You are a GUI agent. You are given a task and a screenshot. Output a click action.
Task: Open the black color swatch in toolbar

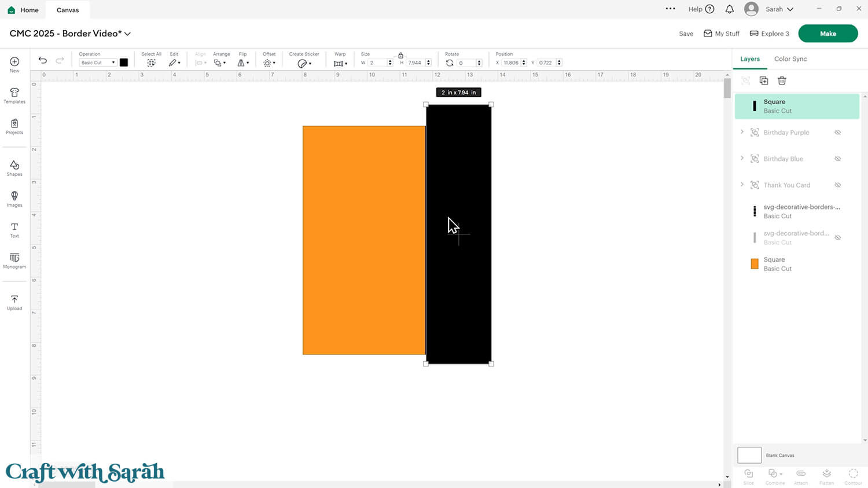pos(124,63)
